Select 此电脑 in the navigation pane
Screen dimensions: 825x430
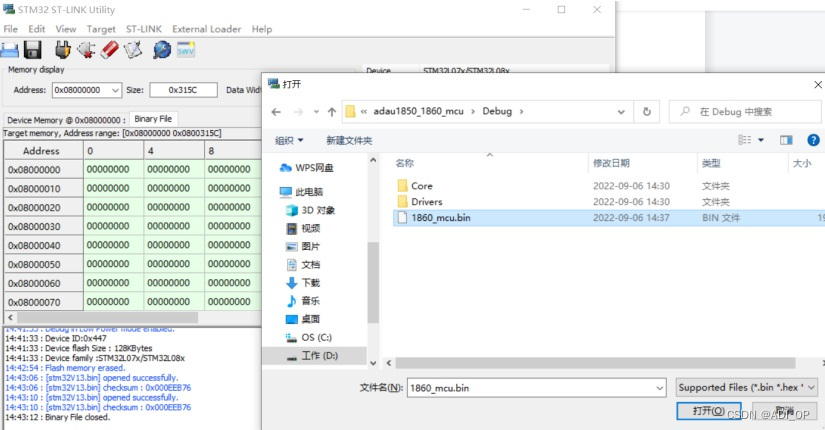[x=301, y=192]
